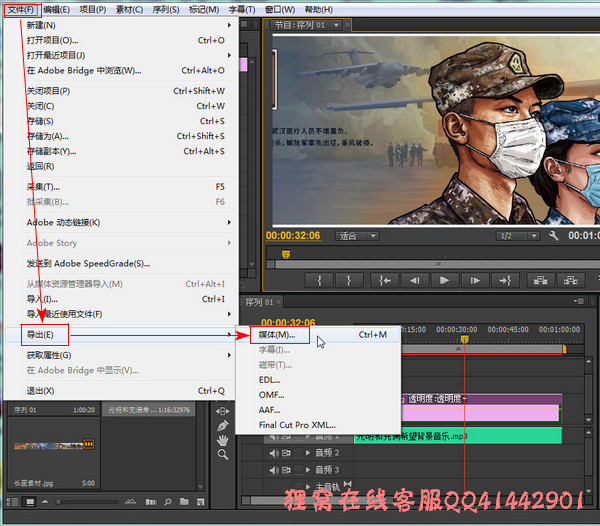Click the Mark Out bracket button
Image resolution: width=600 pixels, height=526 pixels.
tap(349, 281)
